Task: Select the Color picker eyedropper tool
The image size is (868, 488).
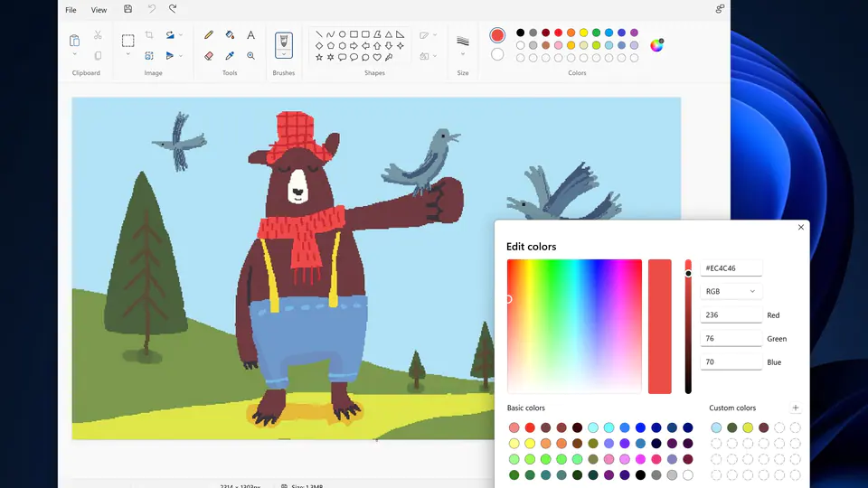Action: [x=230, y=56]
